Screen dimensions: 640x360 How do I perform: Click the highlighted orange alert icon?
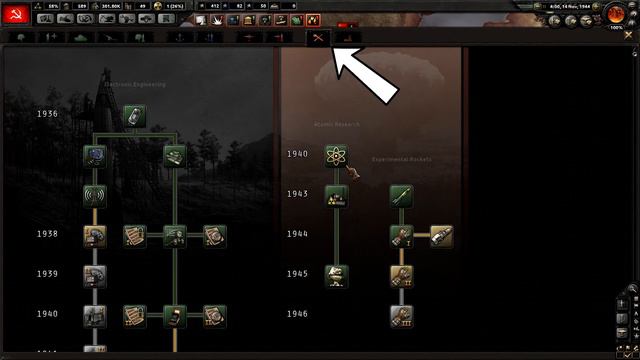313,20
